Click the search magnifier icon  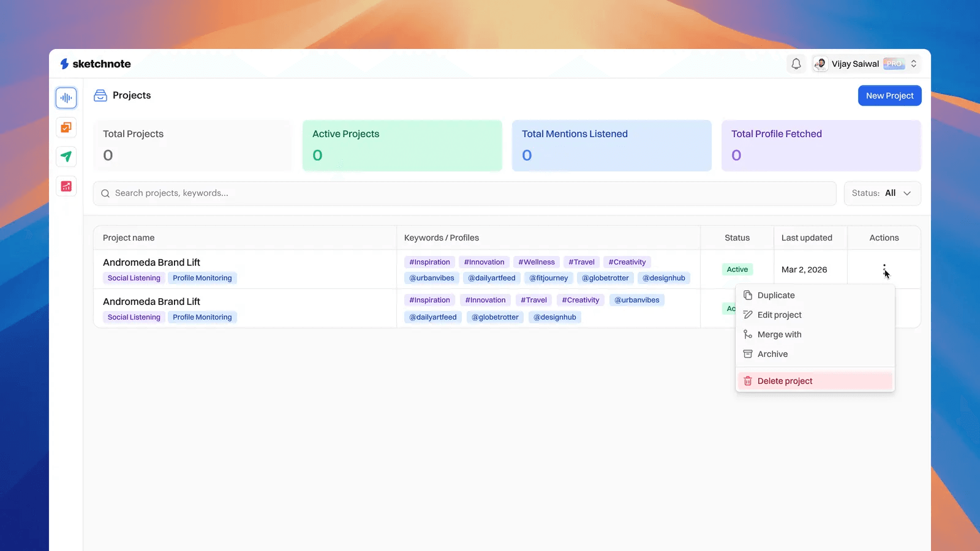[x=105, y=193]
